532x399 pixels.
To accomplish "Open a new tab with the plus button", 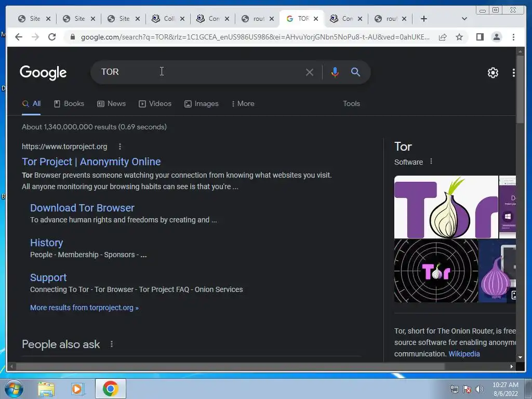I will click(424, 19).
